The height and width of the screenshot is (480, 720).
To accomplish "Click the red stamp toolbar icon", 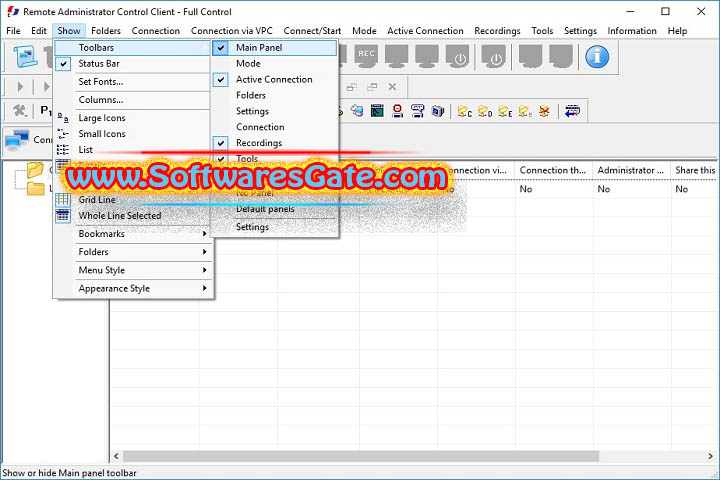I will (398, 111).
